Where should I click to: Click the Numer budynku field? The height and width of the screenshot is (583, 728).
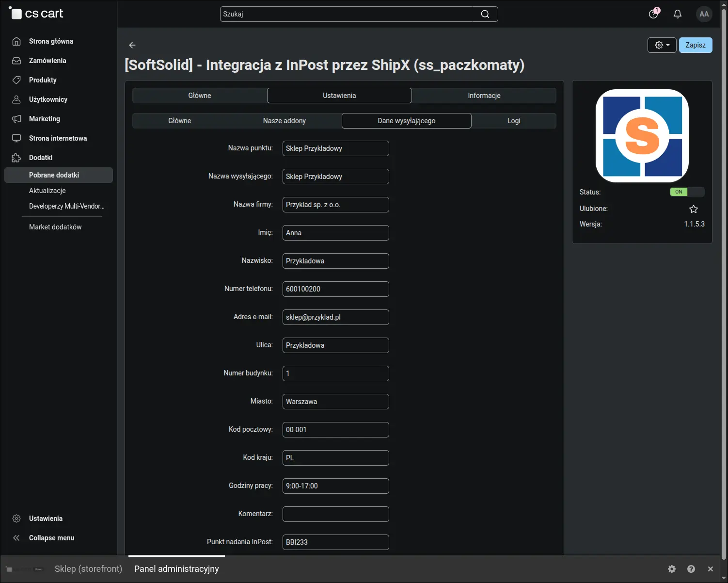coord(336,373)
